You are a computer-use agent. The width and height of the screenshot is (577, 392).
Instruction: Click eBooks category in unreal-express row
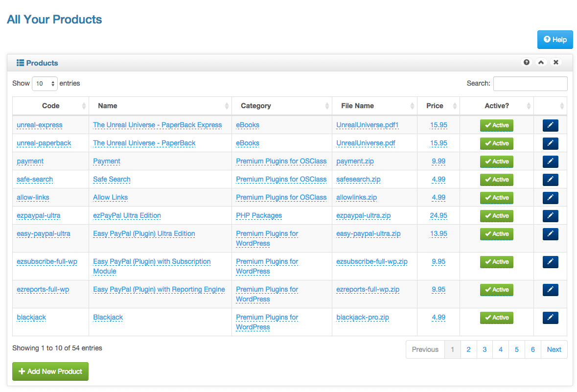click(248, 125)
